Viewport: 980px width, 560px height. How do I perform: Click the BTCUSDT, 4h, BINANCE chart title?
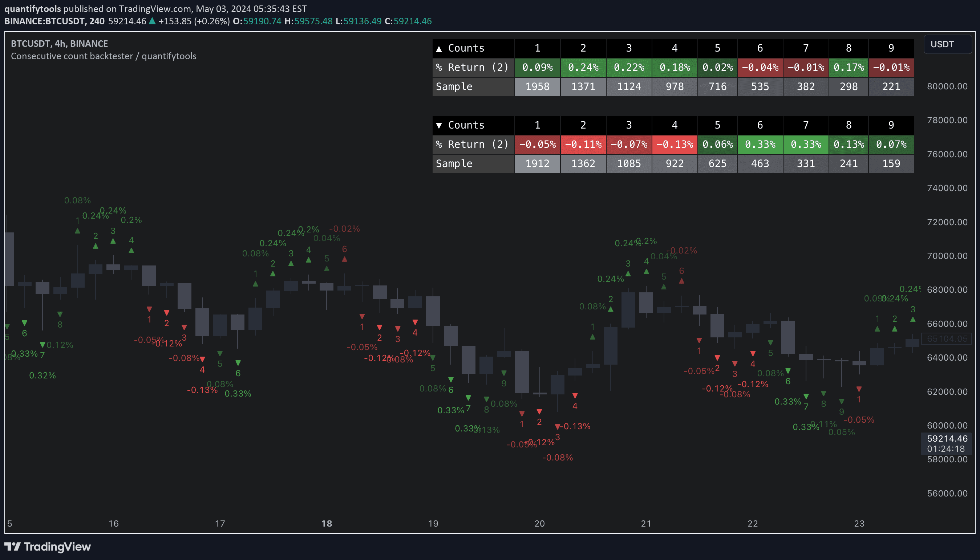(59, 44)
